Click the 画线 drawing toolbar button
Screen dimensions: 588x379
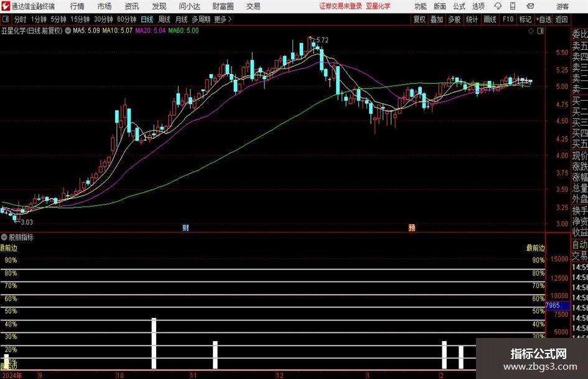490,19
